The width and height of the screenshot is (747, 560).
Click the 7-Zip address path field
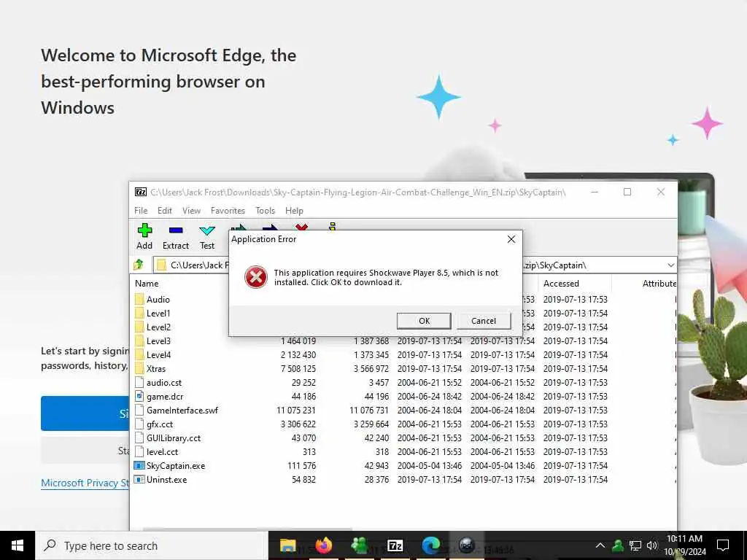tap(414, 265)
